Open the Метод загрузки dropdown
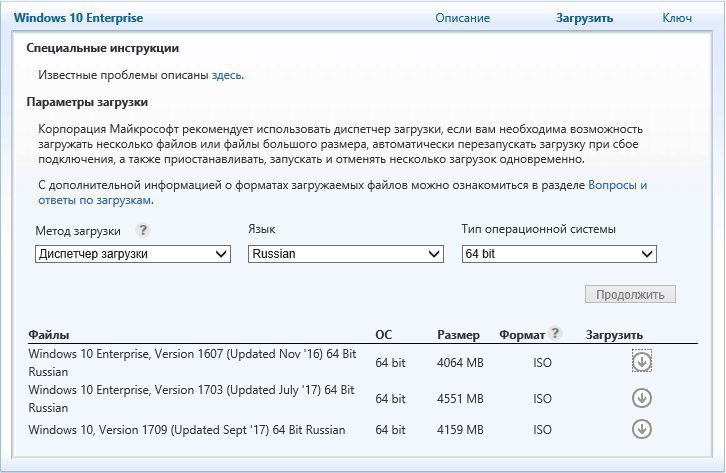Image resolution: width=726 pixels, height=473 pixels. (x=133, y=254)
